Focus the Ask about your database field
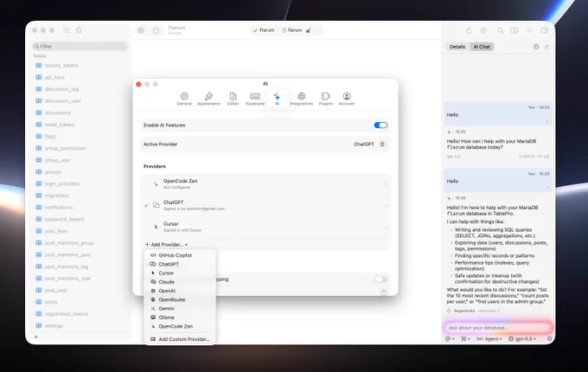The width and height of the screenshot is (588, 372). [x=498, y=328]
